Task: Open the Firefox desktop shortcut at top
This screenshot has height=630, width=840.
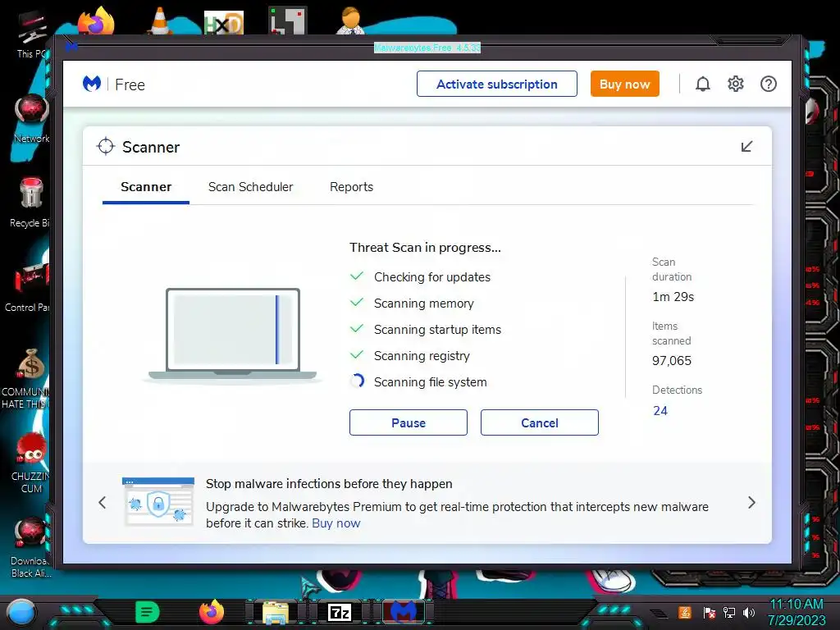Action: (96, 21)
